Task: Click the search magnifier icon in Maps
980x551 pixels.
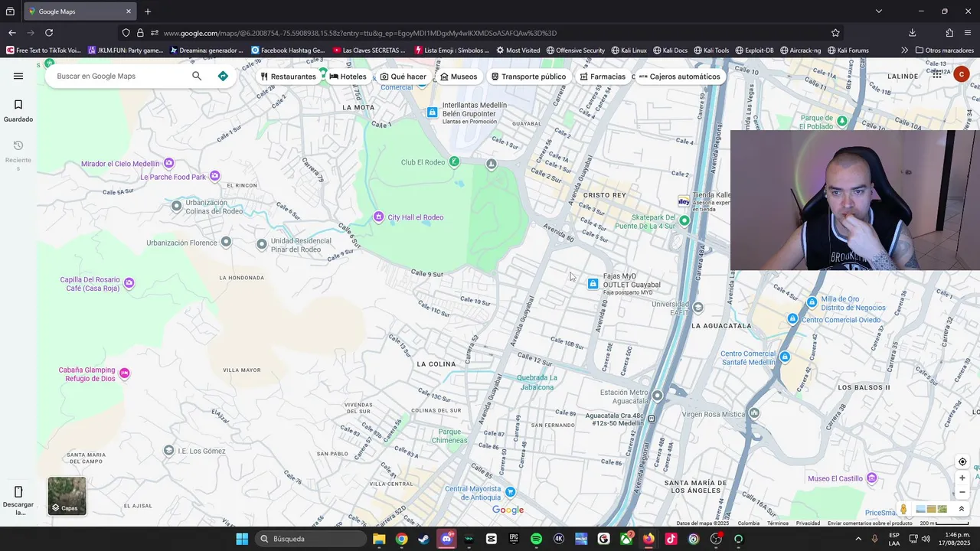Action: click(197, 76)
